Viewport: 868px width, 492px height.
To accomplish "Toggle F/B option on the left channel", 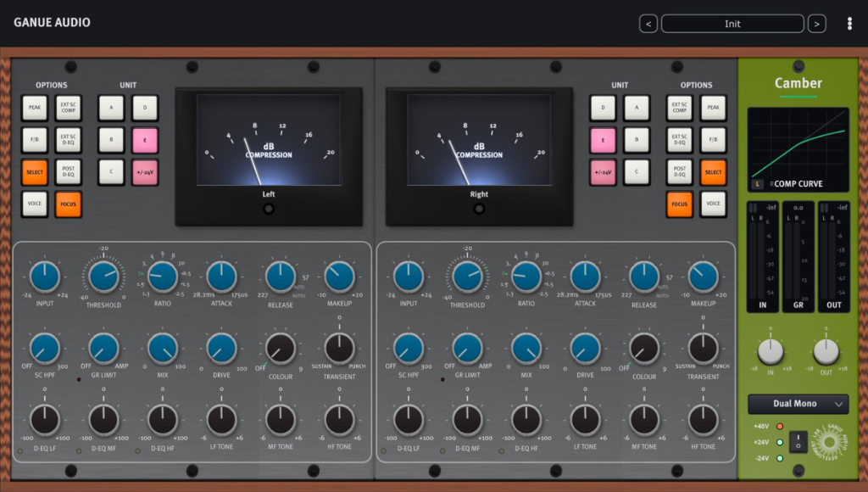I will [34, 140].
